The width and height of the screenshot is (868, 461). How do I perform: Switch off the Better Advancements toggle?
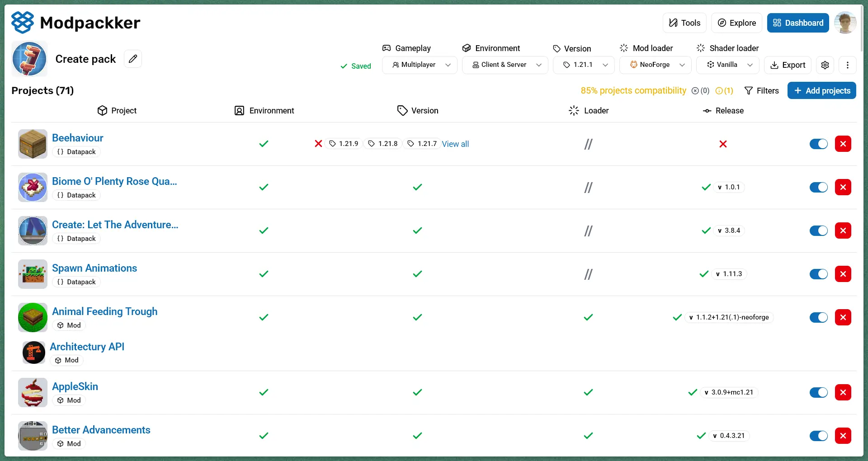pyautogui.click(x=818, y=436)
